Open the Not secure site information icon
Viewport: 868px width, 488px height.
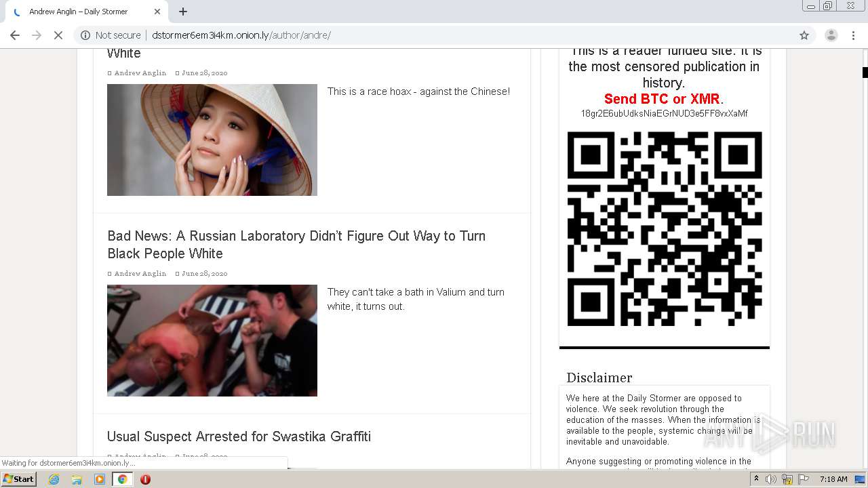[85, 35]
